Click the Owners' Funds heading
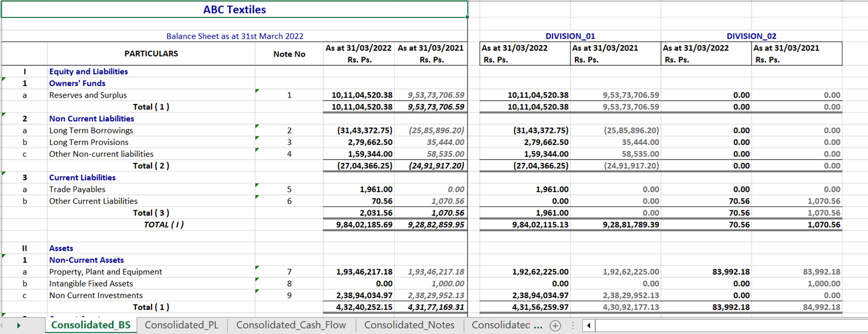The height and width of the screenshot is (334, 868). click(x=77, y=83)
